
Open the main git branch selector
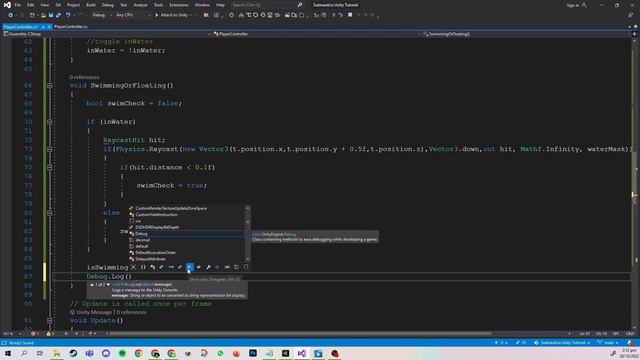[x=607, y=343]
